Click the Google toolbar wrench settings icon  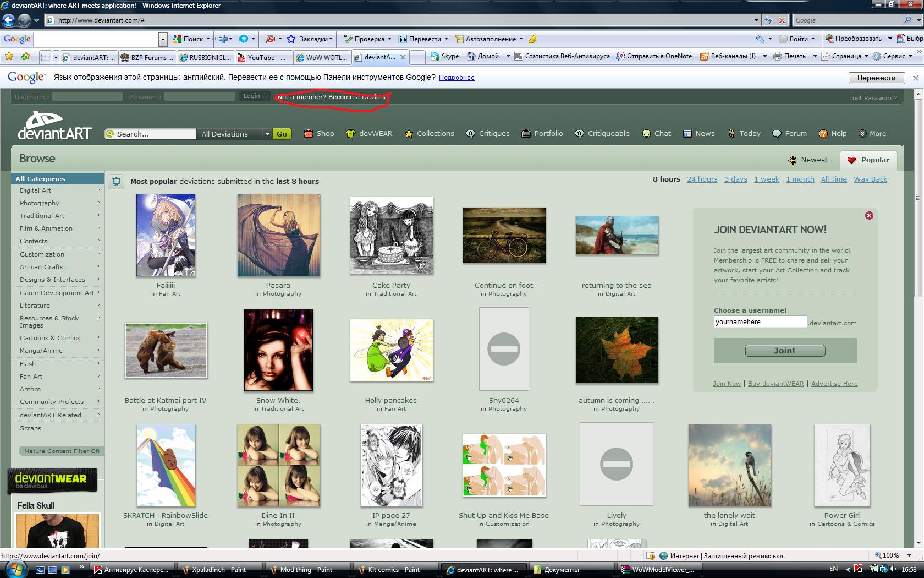pos(761,39)
